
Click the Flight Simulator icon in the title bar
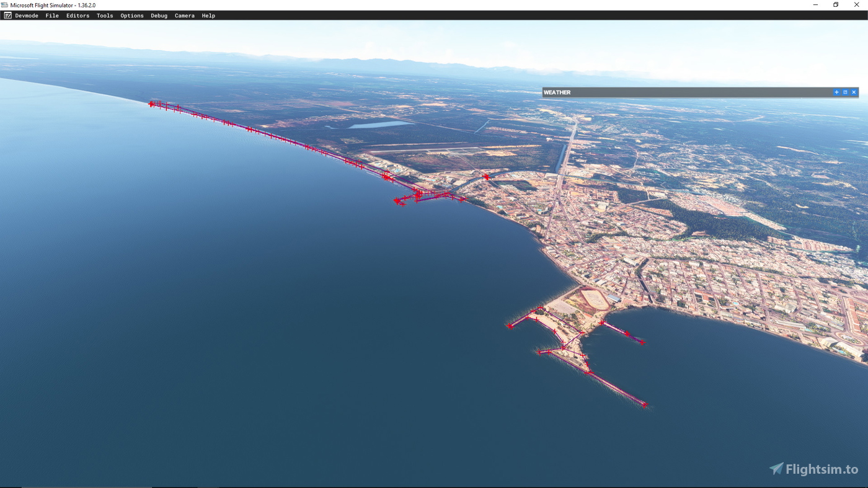click(x=6, y=4)
